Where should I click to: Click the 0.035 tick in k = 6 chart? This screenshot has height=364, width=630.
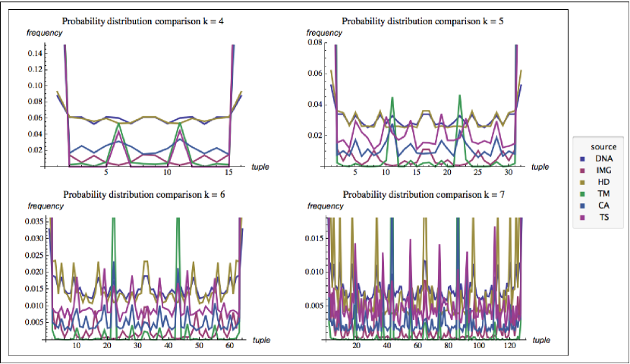[33, 221]
